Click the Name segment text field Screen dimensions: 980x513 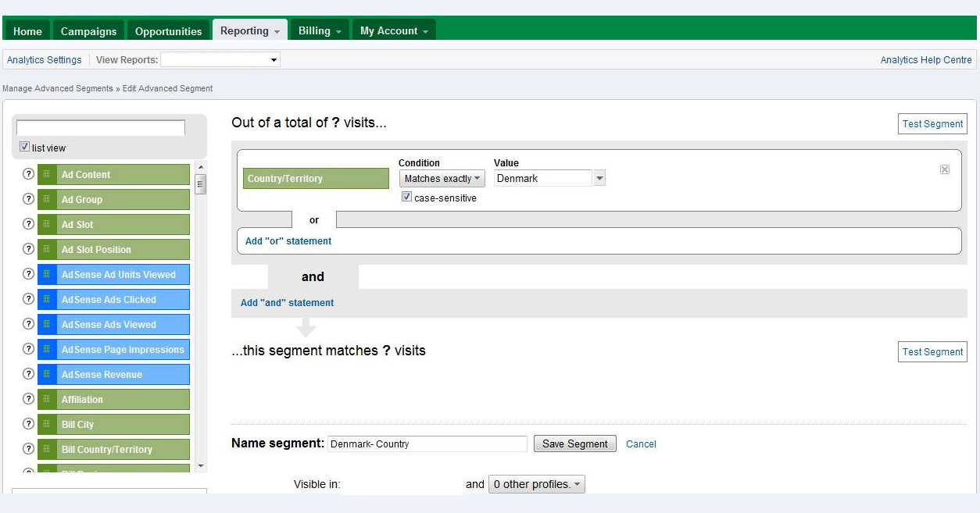click(427, 444)
